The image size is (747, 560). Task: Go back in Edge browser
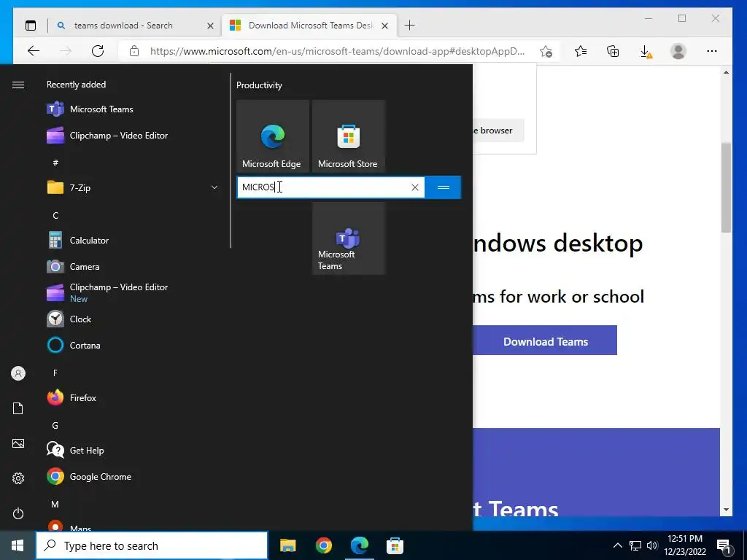click(34, 51)
